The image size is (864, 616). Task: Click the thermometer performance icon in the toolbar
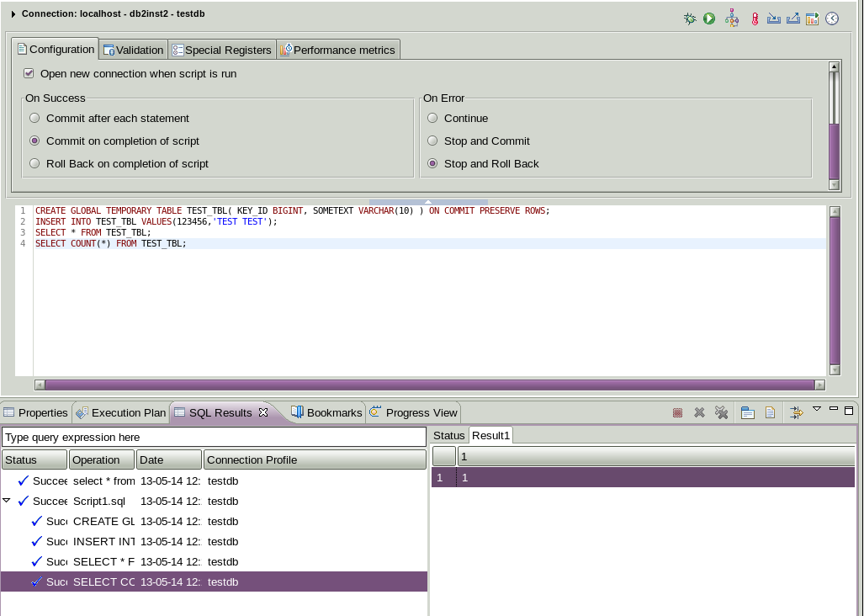[755, 19]
